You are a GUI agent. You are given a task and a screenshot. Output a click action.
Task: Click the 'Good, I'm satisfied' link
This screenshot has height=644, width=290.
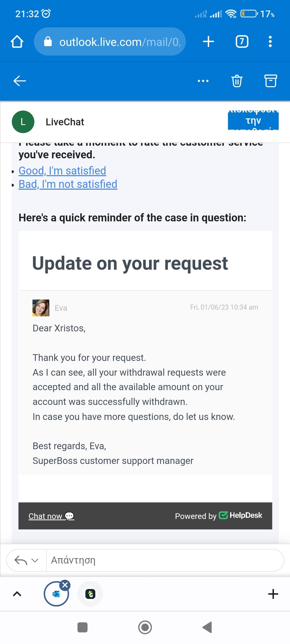pyautogui.click(x=62, y=171)
